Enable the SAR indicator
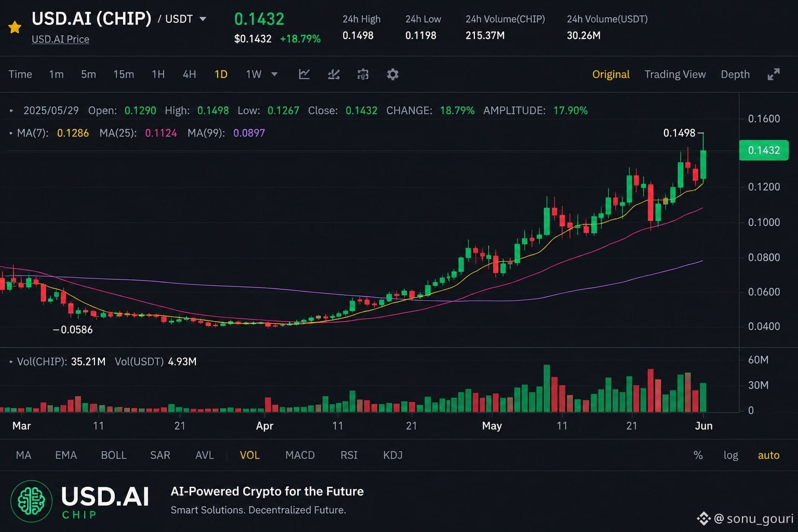 [160, 455]
